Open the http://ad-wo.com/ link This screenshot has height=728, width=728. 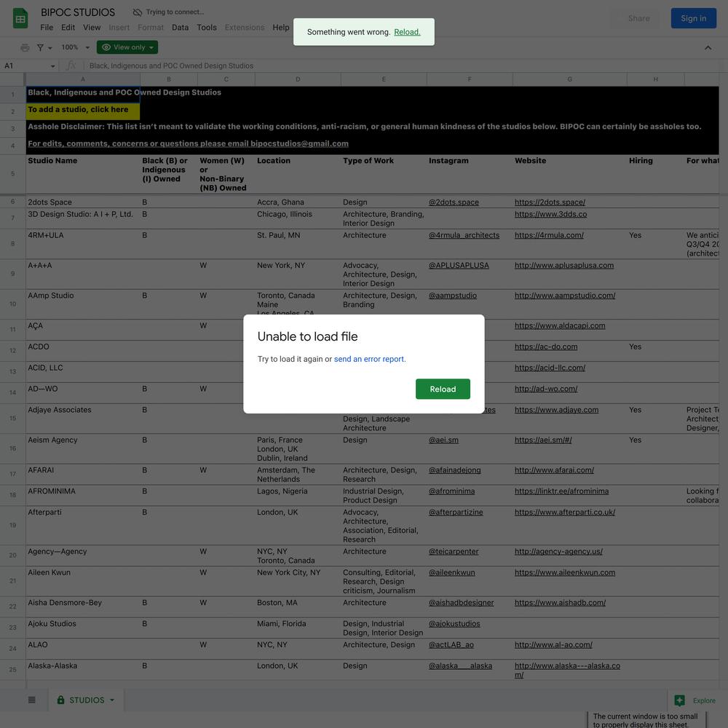[x=546, y=389]
